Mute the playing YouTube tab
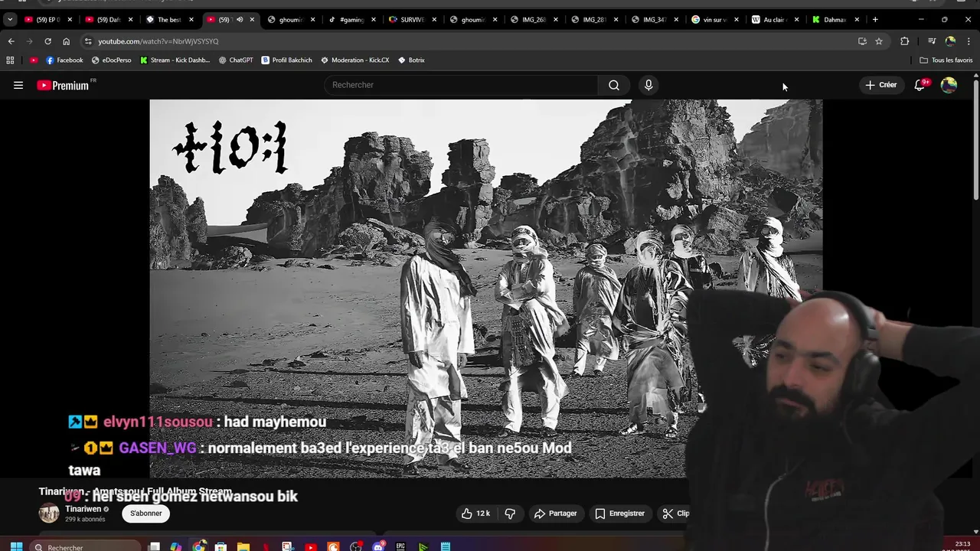980x551 pixels. (240, 20)
